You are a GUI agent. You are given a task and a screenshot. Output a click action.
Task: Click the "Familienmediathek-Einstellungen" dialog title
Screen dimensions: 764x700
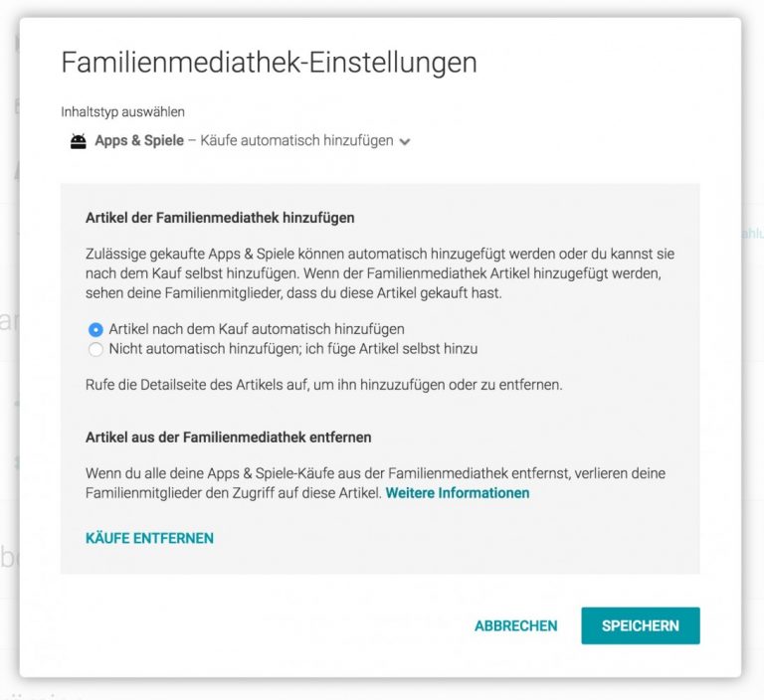click(x=269, y=64)
